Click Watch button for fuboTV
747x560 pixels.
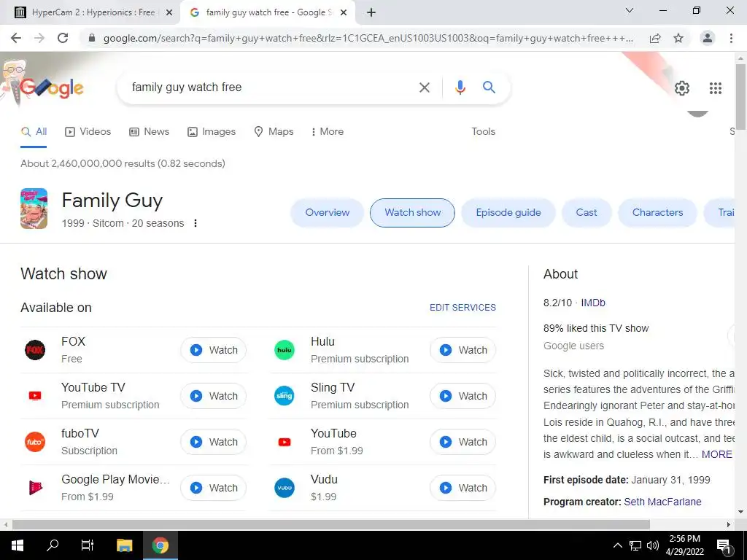[x=213, y=442]
